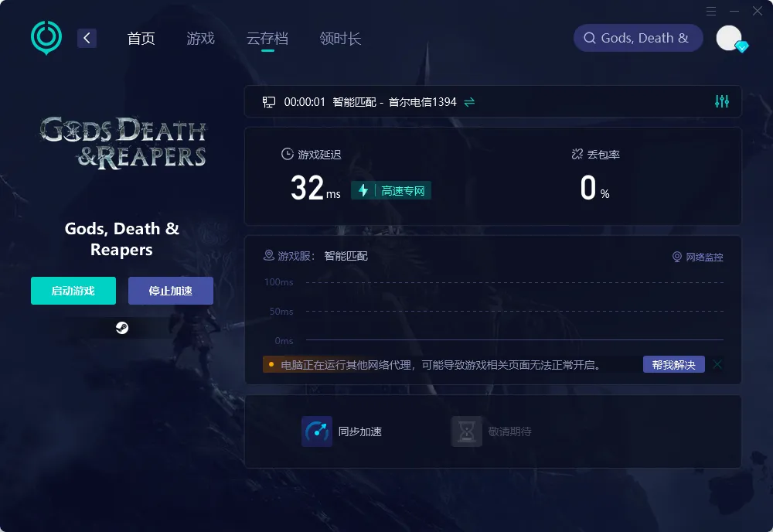
Task: Click the pin icon beside 网络监控
Action: click(x=677, y=257)
